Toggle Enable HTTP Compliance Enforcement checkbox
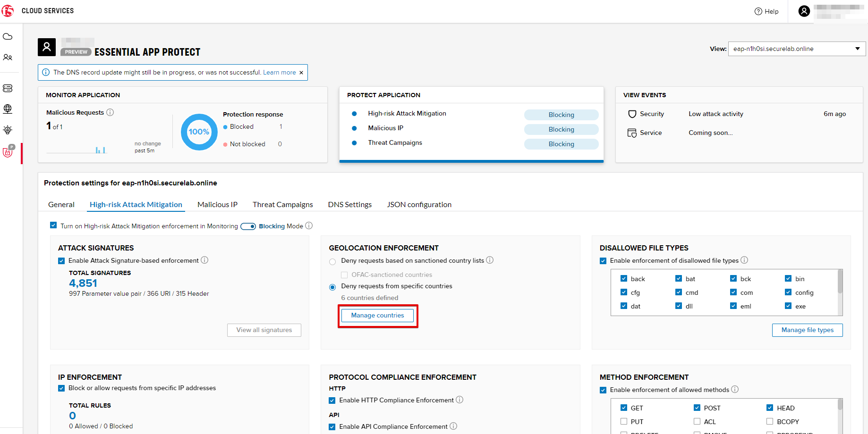868x434 pixels. (x=332, y=401)
